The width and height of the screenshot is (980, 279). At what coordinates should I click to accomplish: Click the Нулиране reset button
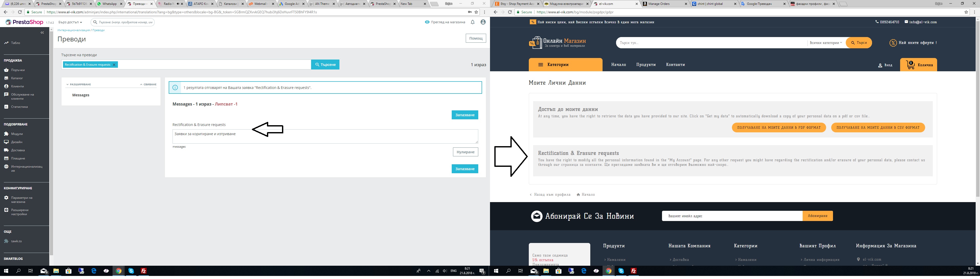point(465,152)
